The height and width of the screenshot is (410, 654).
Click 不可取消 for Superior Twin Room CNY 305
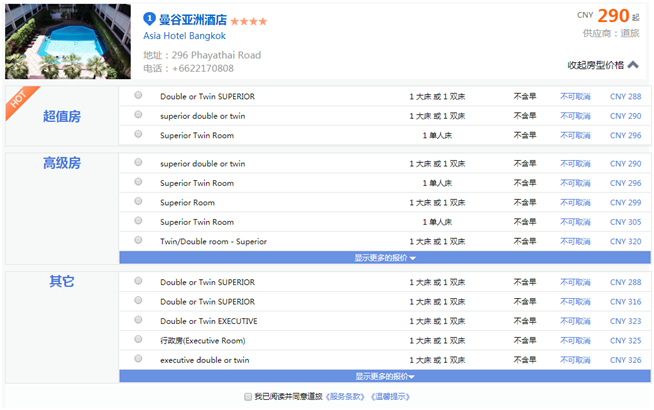(x=575, y=222)
